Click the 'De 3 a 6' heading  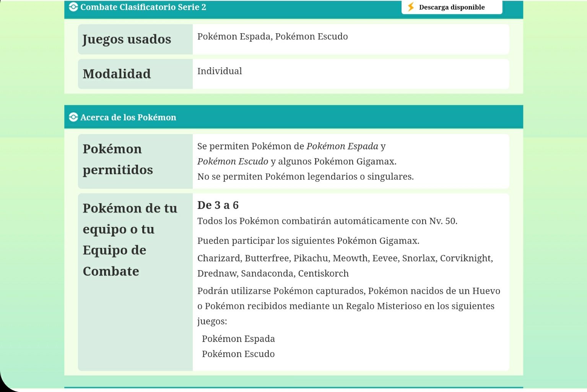coord(218,205)
